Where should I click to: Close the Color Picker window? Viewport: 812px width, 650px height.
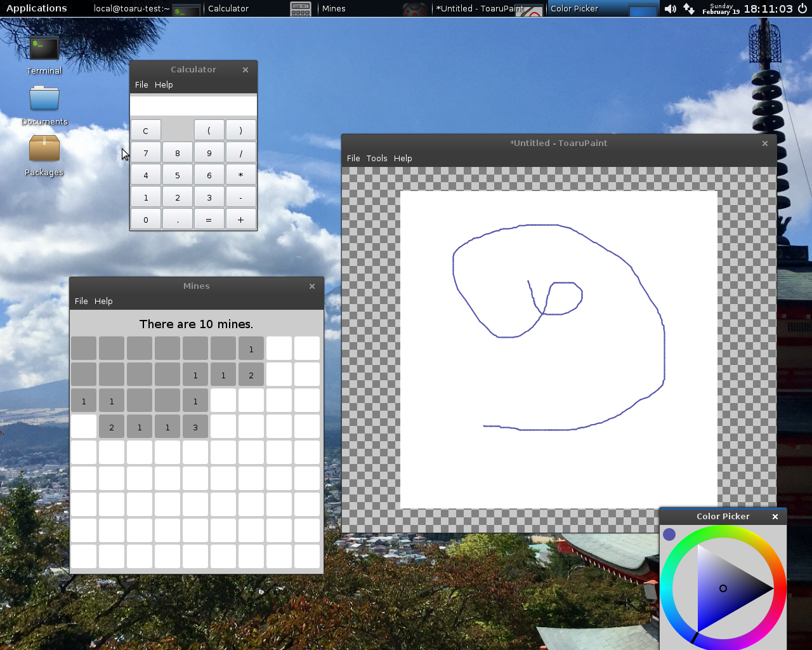pyautogui.click(x=775, y=517)
